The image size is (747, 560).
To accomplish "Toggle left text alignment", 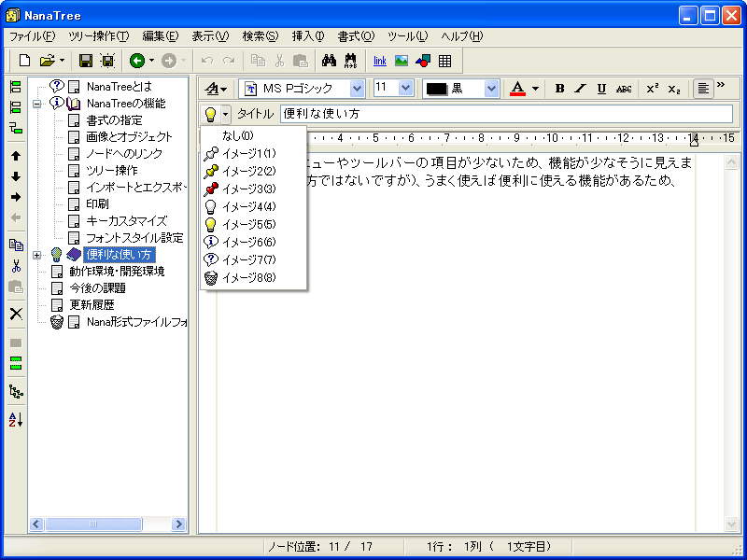I will (x=703, y=89).
